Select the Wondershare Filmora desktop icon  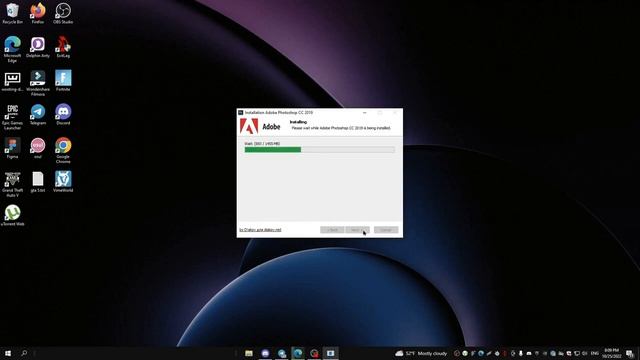point(38,83)
